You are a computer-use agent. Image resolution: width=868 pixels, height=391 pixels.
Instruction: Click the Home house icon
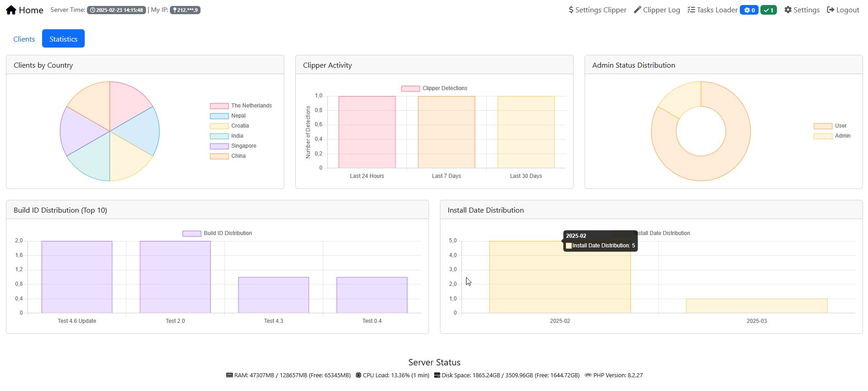[x=11, y=10]
